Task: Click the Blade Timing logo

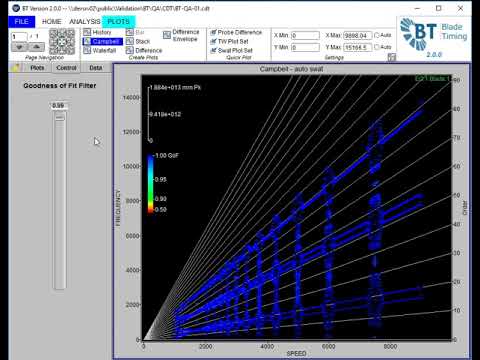Action: click(434, 37)
